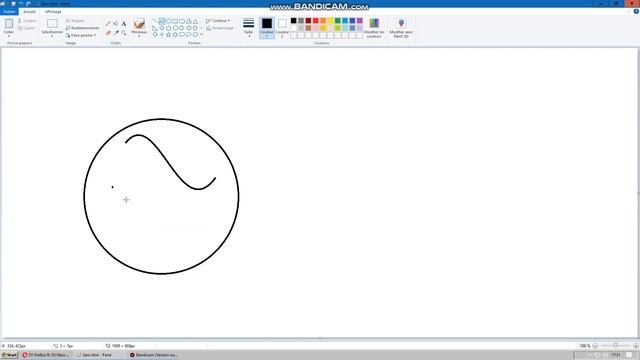Expand the Pinceaux dropdown arrow
This screenshot has height=360, width=640.
pos(139,36)
